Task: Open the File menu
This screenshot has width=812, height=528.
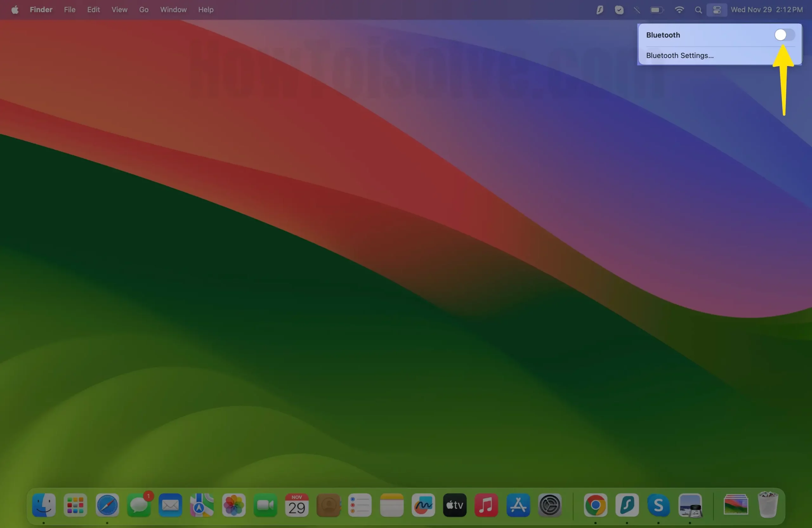Action: (x=69, y=10)
